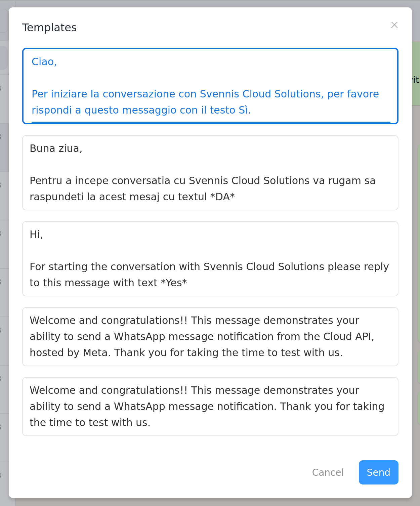Select the last WhatsApp notification template
Viewport: 420px width, 506px height.
[x=210, y=407]
